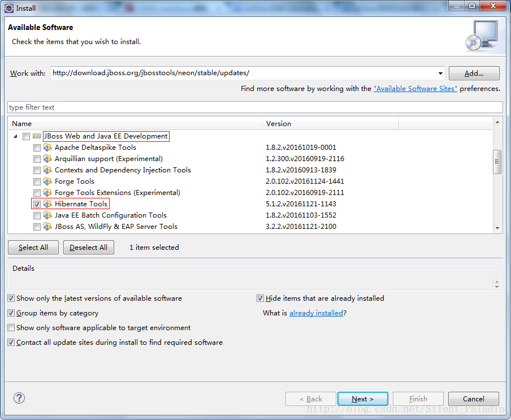Screen dimensions: 511x420
Task: Select Forge Tools Extensions (Experimental) label
Action: point(118,193)
